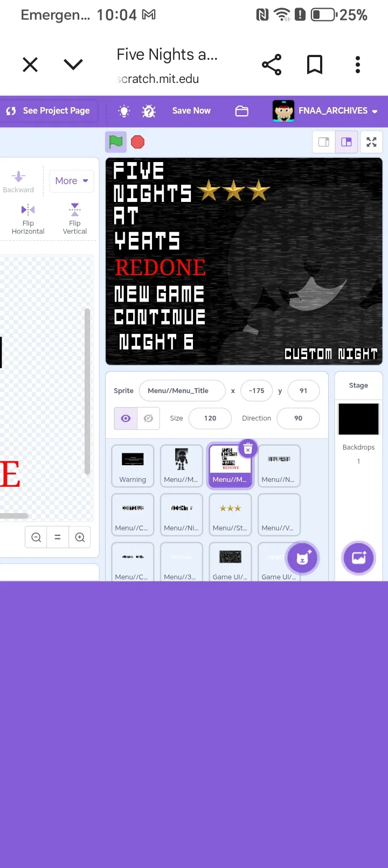Open the Choose a Backdrop button
Viewport: 388px width, 868px height.
pos(359,558)
